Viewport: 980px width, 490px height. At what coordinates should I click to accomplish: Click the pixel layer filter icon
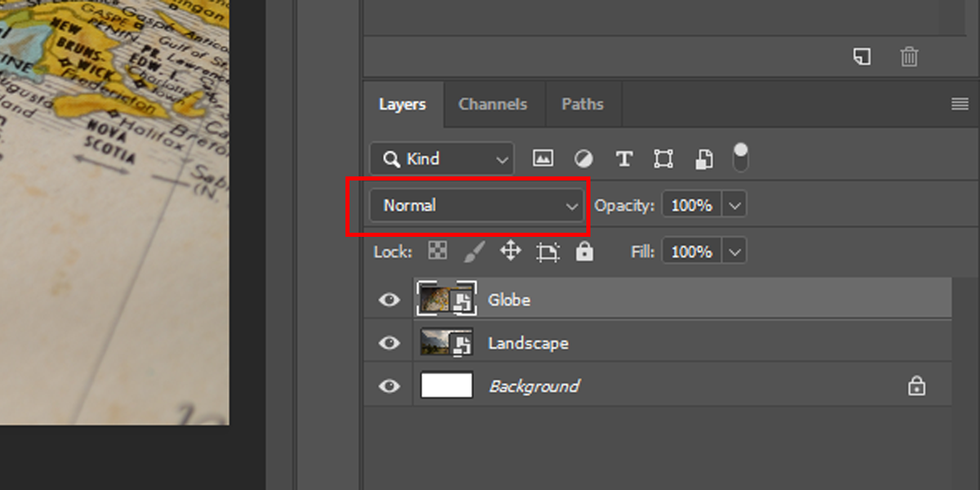[x=543, y=158]
